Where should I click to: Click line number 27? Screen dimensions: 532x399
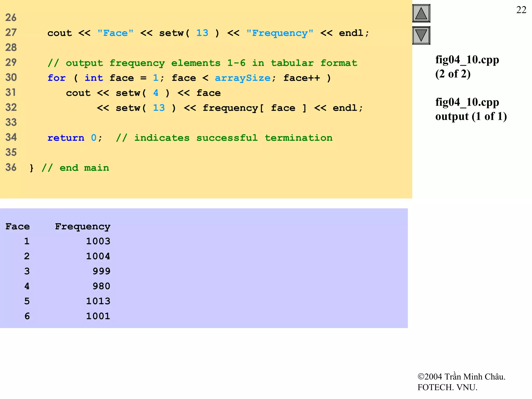click(11, 32)
